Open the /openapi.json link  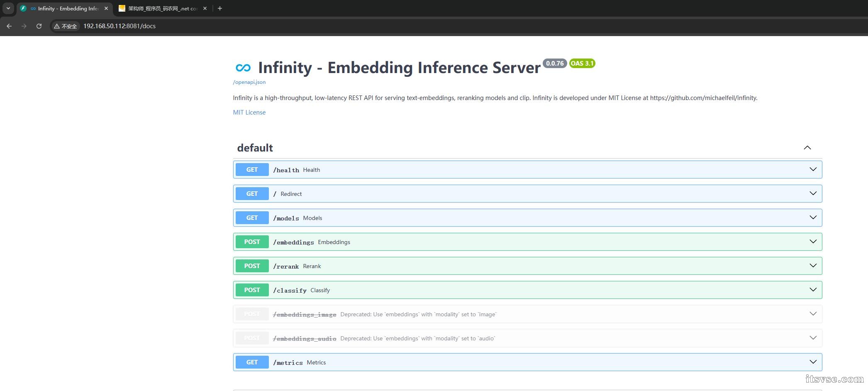click(249, 82)
